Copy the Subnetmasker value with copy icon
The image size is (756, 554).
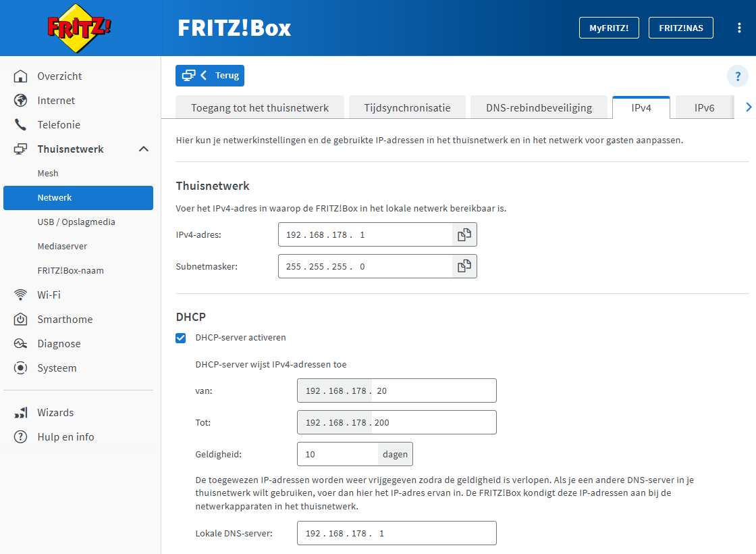(464, 266)
